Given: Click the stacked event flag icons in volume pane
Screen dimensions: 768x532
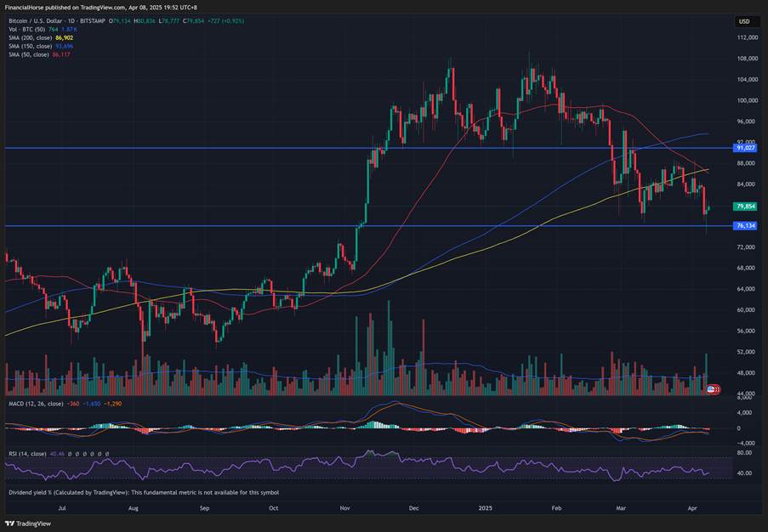Looking at the screenshot, I should coord(714,389).
